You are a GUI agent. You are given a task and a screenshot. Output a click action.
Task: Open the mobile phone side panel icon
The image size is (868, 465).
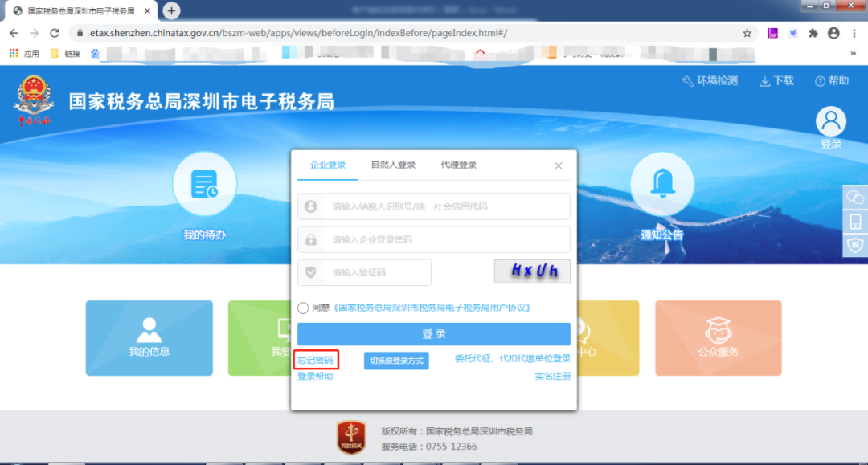(855, 222)
